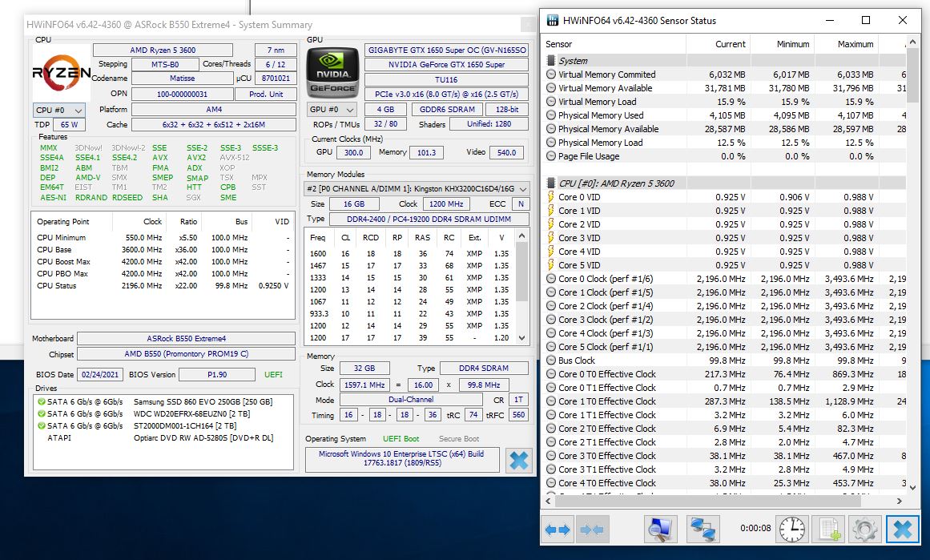
Task: Click the AMD Ryzen 5 3600 group chip icon
Action: [x=551, y=183]
